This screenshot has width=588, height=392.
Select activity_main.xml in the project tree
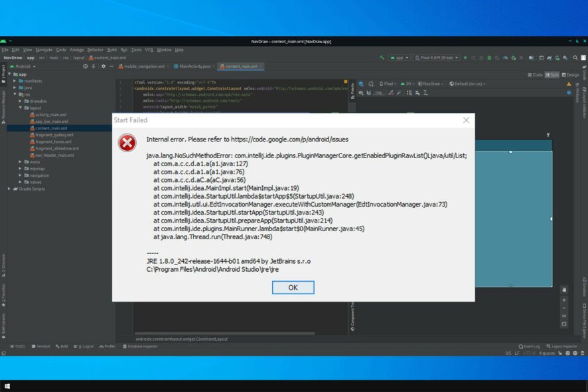[48, 115]
